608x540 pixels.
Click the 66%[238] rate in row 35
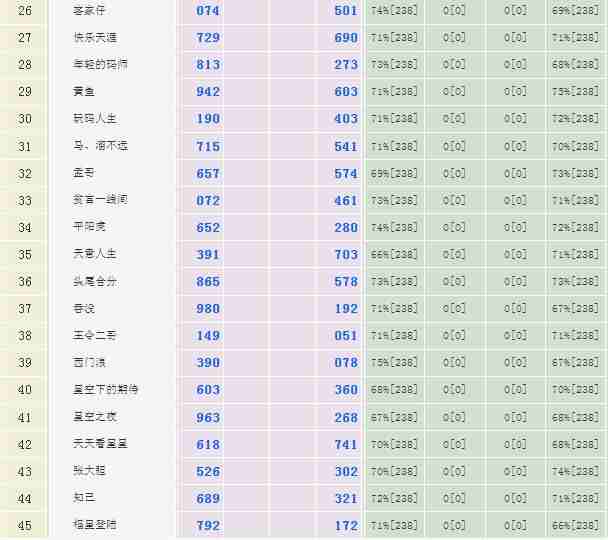(x=394, y=255)
